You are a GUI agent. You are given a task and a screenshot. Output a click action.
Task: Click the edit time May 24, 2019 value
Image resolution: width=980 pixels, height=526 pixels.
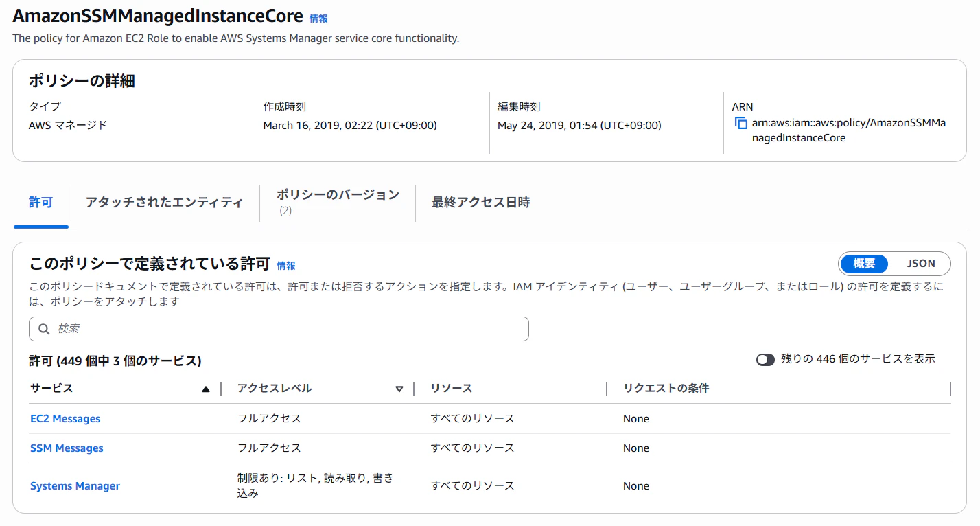[579, 126]
